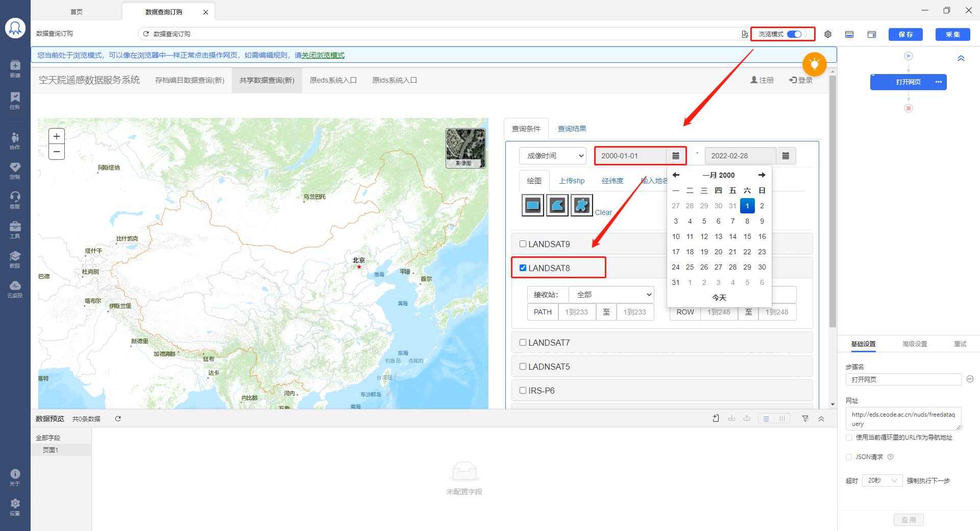Check the LADNSAT5 checkbox
980x531 pixels.
click(x=523, y=366)
